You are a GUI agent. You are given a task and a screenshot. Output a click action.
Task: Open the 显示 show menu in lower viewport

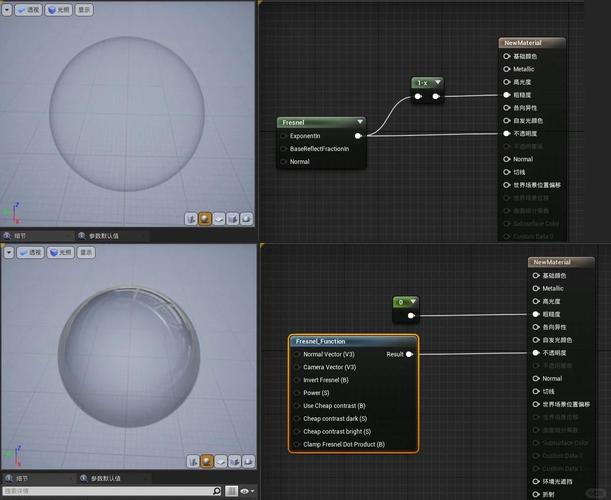tap(86, 253)
